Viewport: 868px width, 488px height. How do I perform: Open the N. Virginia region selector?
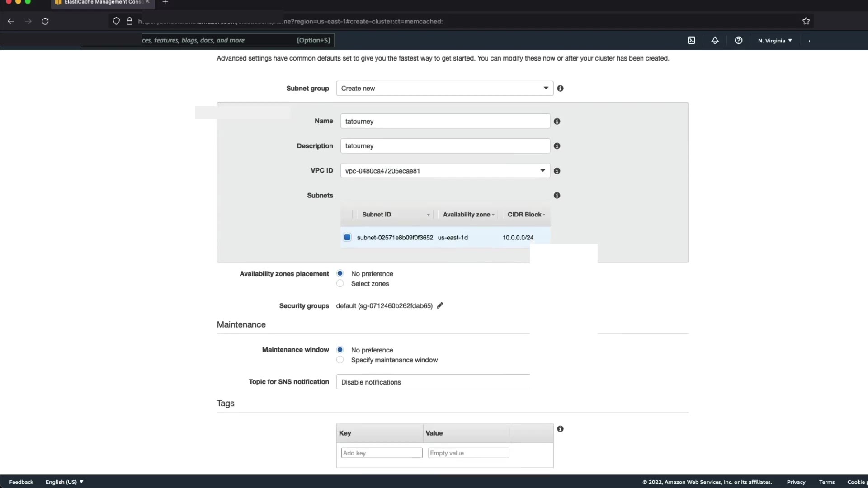(x=775, y=41)
